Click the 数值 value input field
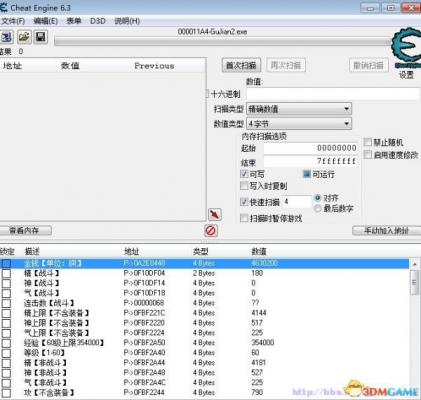Image resolution: width=421 pixels, height=400 pixels. tap(333, 94)
